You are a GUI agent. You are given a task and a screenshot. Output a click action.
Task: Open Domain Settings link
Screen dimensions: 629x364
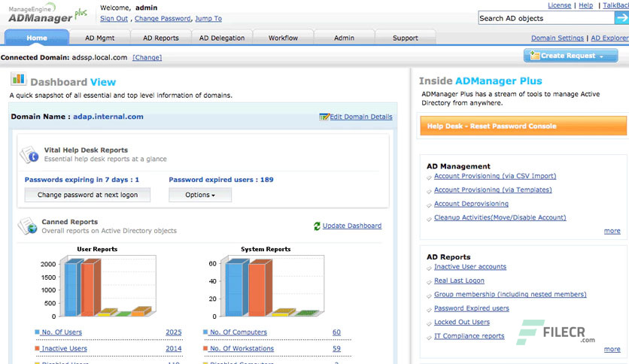tap(558, 38)
